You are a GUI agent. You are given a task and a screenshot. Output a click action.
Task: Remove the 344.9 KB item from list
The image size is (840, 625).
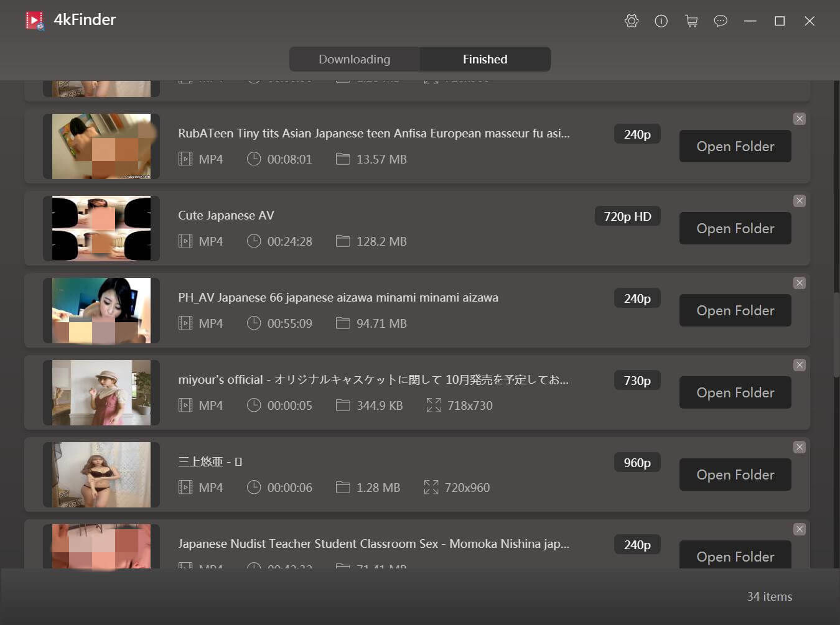click(x=800, y=365)
